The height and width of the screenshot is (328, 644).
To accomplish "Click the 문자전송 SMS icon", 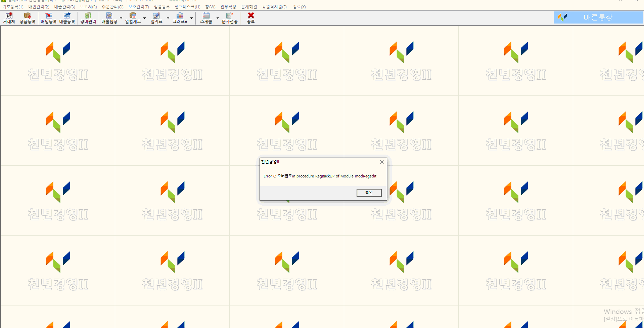I will (230, 18).
